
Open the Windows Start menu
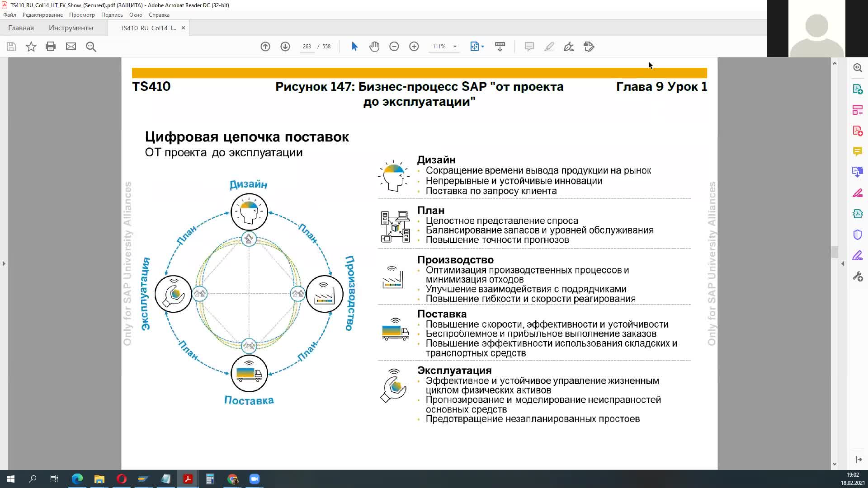point(11,479)
